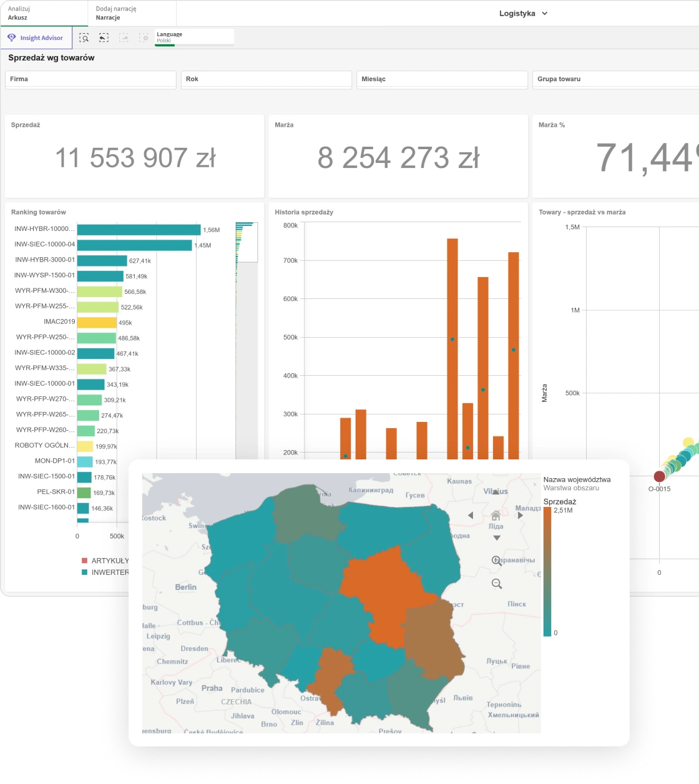Click the Language Polski selection
The image size is (699, 784).
(193, 37)
